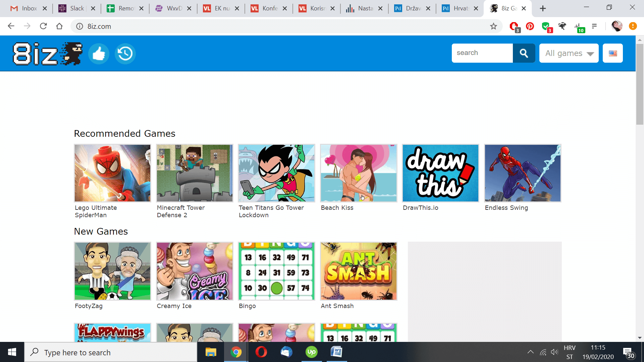Switch to the Slack tab
The height and width of the screenshot is (362, 644).
pos(76,8)
